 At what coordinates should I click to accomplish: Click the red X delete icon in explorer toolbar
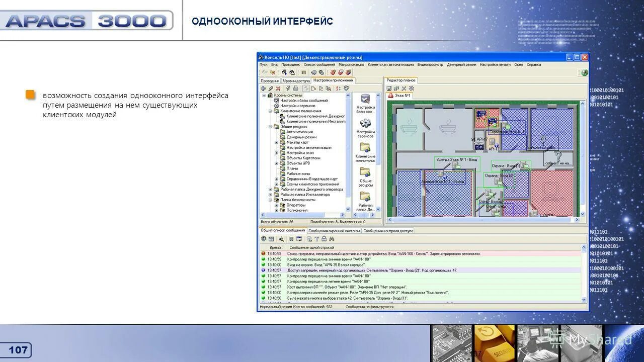tap(278, 88)
